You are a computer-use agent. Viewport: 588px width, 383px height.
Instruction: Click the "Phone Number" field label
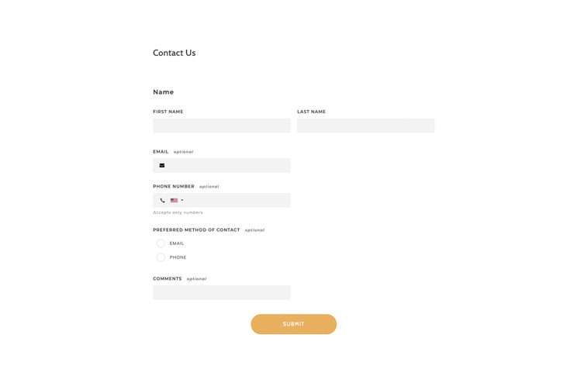pos(174,186)
